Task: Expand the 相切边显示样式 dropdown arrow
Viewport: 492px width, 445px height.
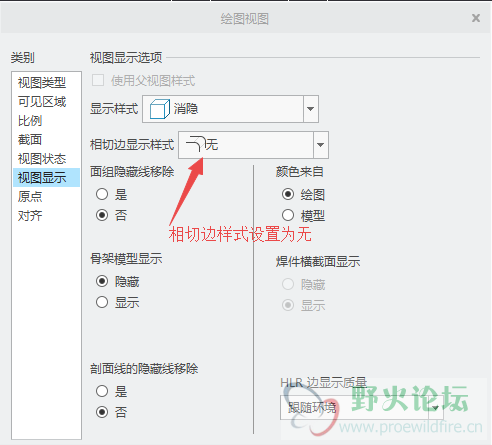Action: tap(320, 145)
